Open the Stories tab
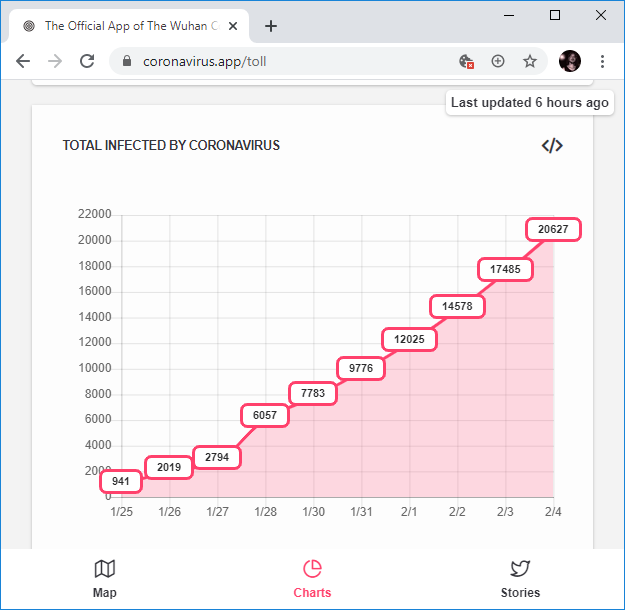 [520, 578]
